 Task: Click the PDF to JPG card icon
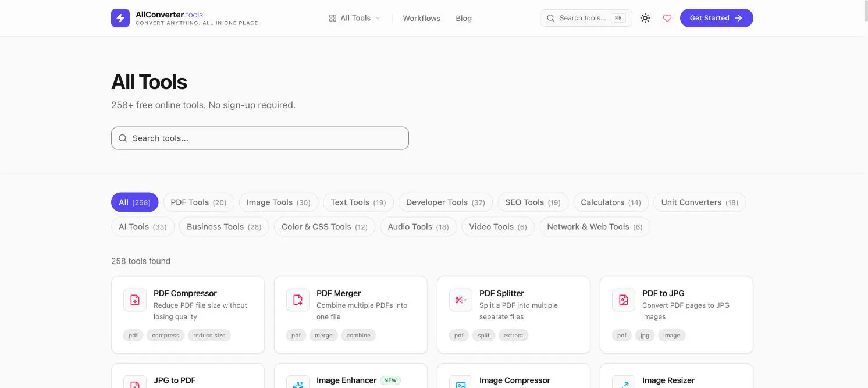click(x=624, y=300)
